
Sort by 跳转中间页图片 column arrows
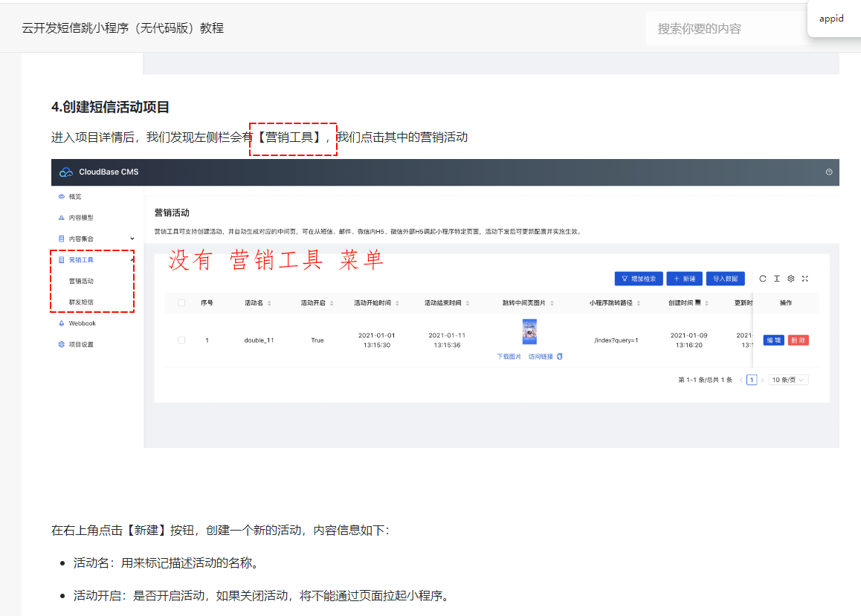click(552, 302)
